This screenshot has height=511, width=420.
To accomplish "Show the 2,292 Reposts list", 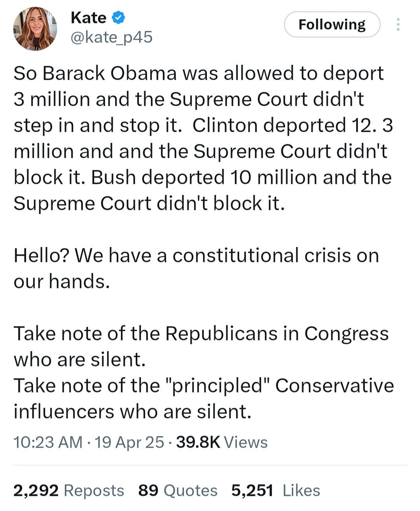I will pyautogui.click(x=69, y=490).
